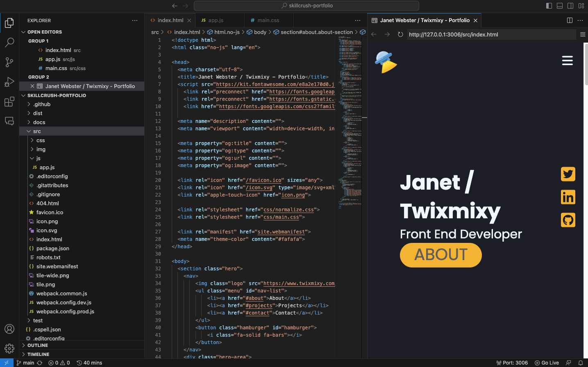
Task: Synchronize changes icon in status bar
Action: click(x=39, y=363)
